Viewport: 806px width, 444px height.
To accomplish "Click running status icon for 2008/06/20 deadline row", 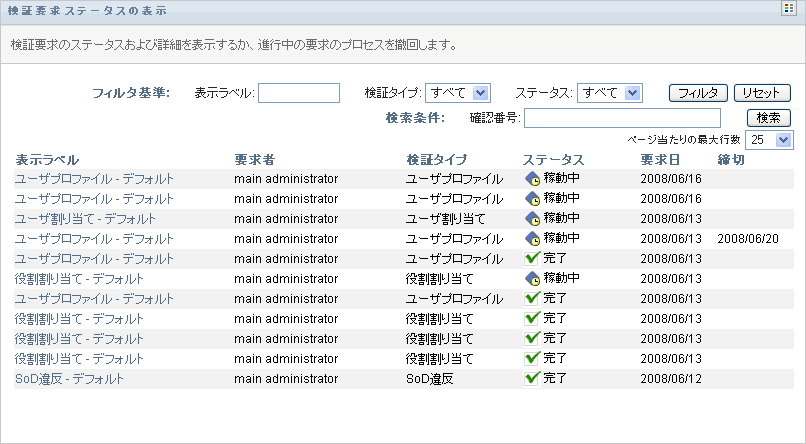I will (x=532, y=239).
